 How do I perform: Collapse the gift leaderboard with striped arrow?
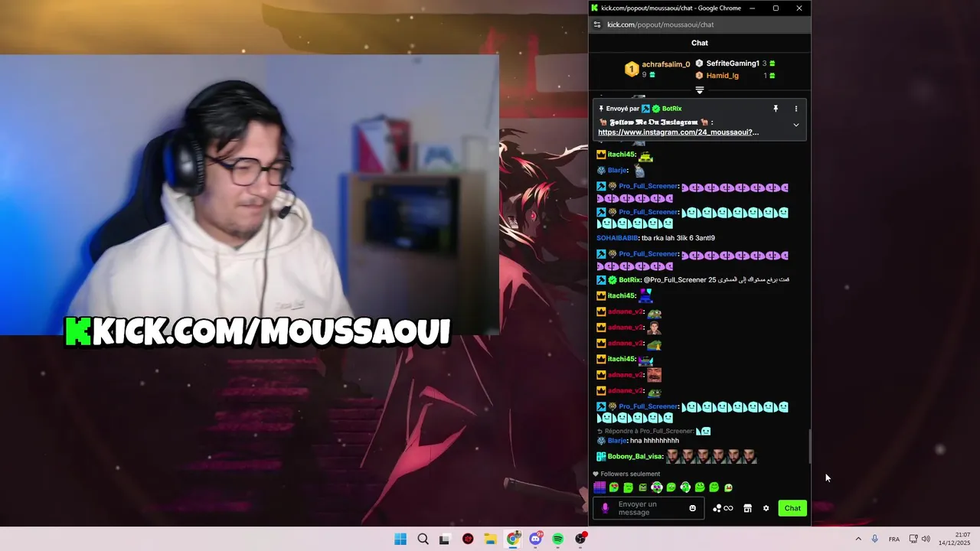pyautogui.click(x=700, y=90)
